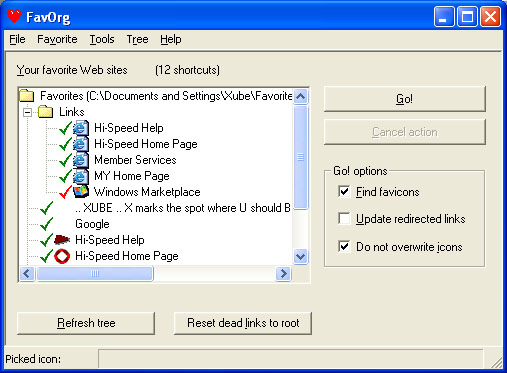Image resolution: width=507 pixels, height=373 pixels.
Task: Select Hi-Speed Home Page under Links
Action: (146, 144)
